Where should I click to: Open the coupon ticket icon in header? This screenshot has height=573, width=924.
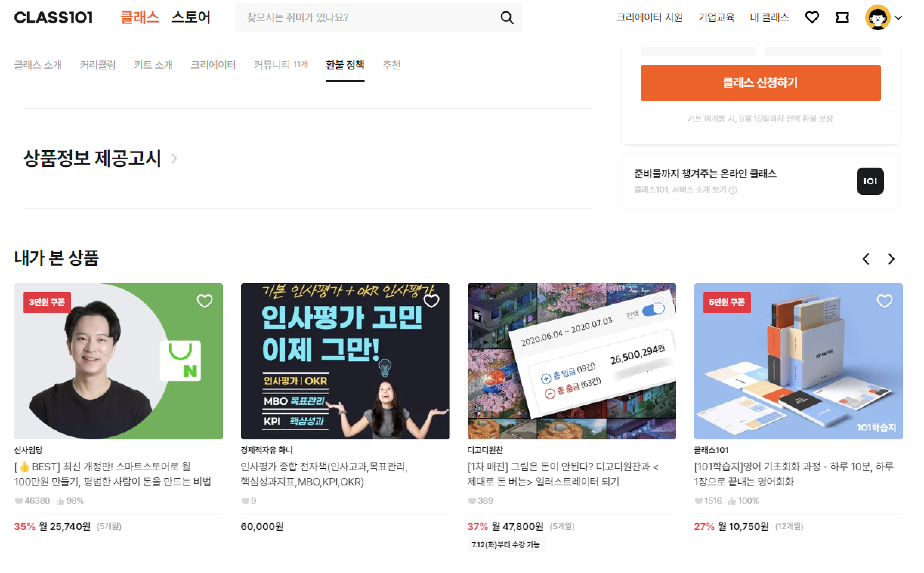click(842, 17)
